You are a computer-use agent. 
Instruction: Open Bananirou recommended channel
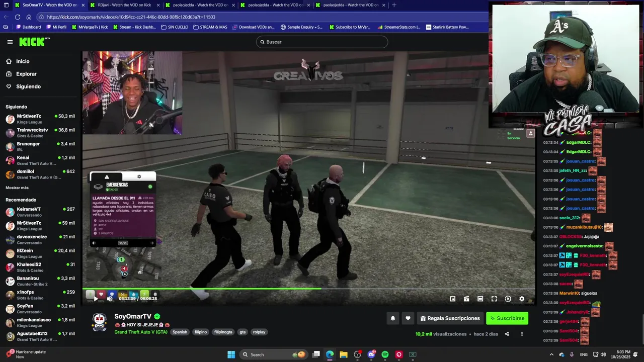(40, 281)
